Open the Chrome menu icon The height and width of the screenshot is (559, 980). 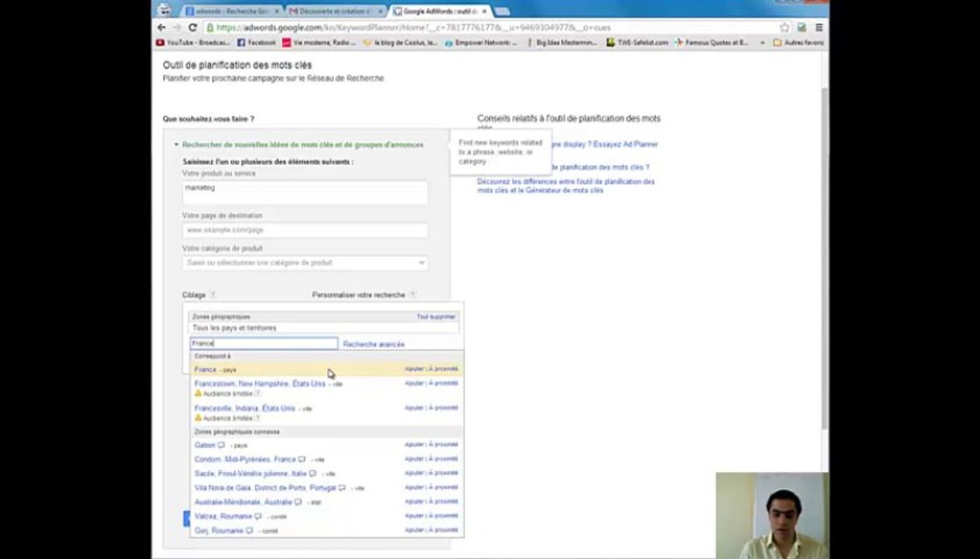pos(819,27)
